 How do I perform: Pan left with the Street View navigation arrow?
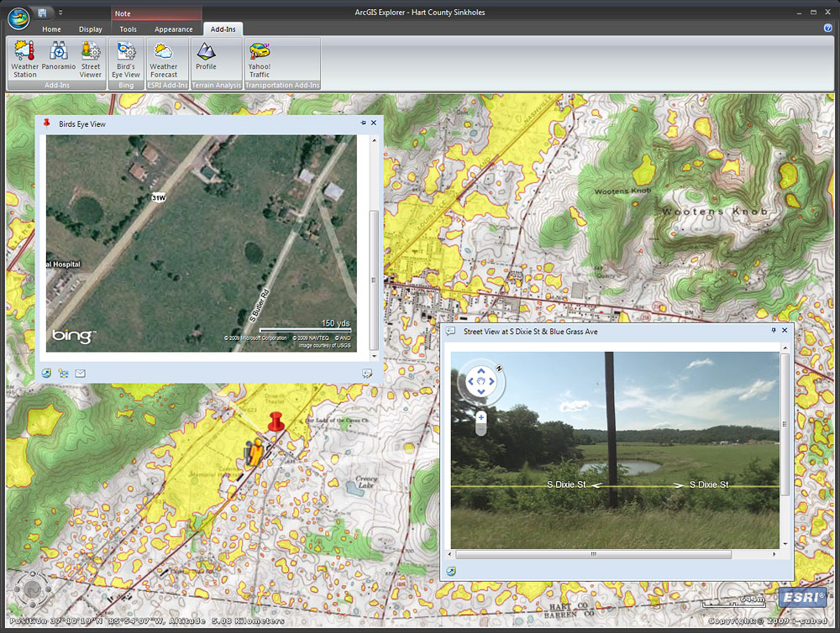coord(471,381)
